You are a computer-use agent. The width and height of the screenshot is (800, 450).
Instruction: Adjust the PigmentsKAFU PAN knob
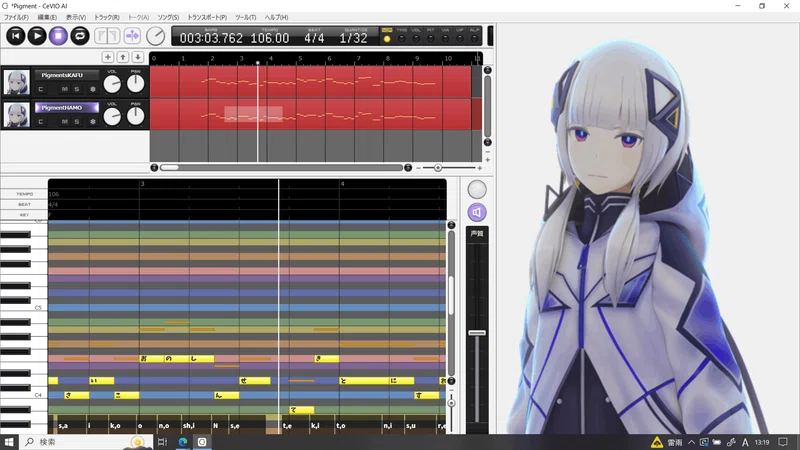pos(135,84)
